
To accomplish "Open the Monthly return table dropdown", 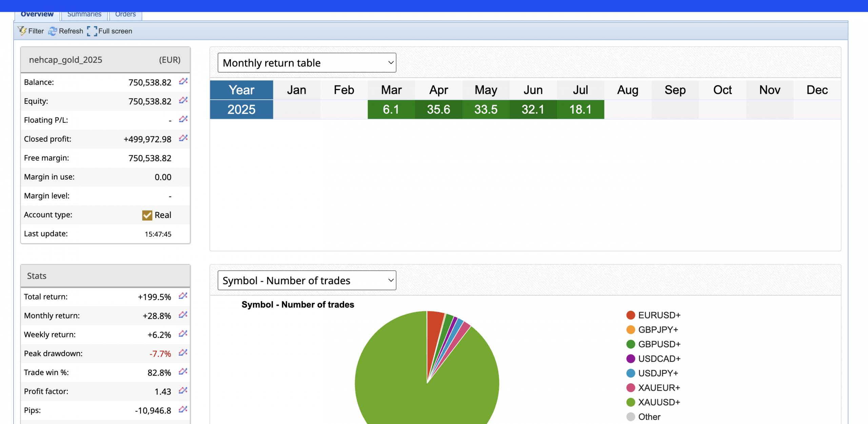I will pos(307,63).
